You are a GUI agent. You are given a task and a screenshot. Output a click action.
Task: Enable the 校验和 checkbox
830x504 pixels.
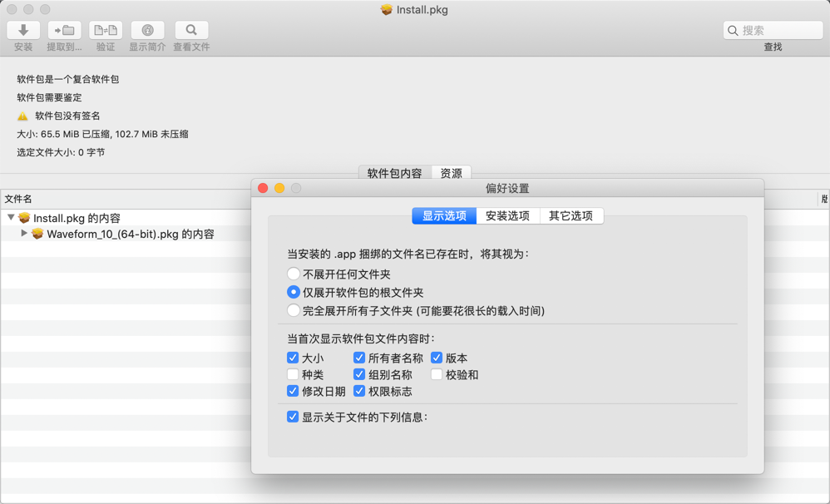pos(436,374)
